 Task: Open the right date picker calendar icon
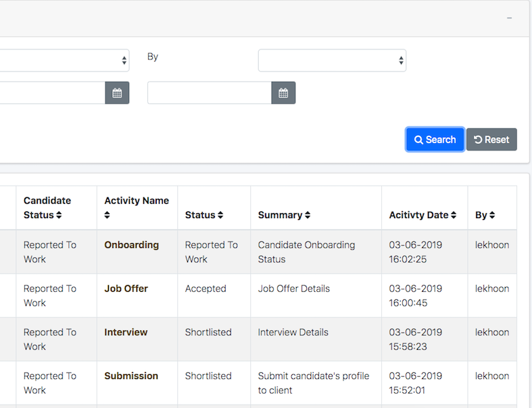tap(283, 93)
